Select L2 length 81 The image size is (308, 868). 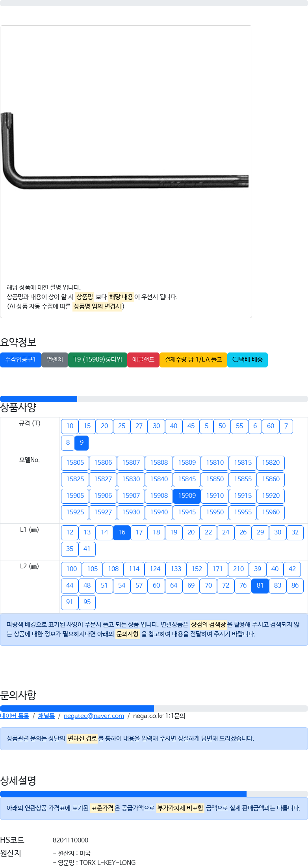pyautogui.click(x=260, y=586)
